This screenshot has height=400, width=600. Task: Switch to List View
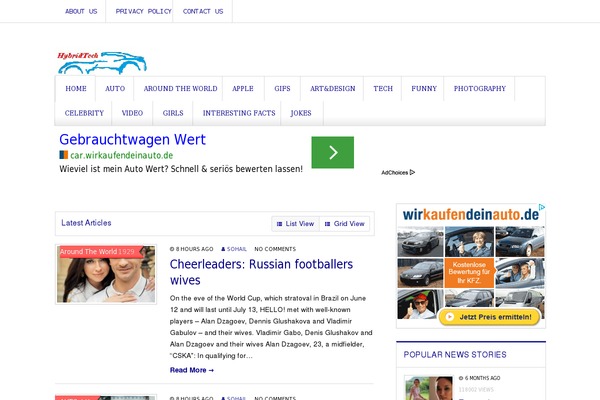[295, 224]
